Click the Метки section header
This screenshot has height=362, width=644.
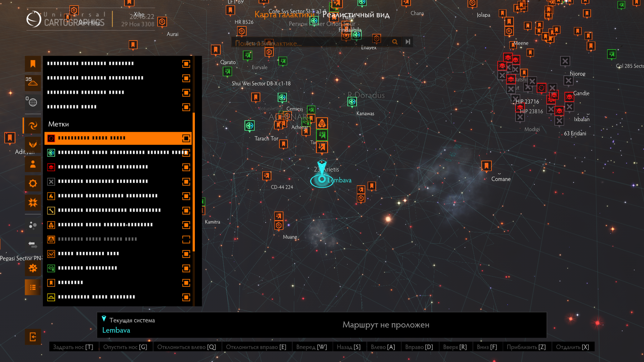59,124
